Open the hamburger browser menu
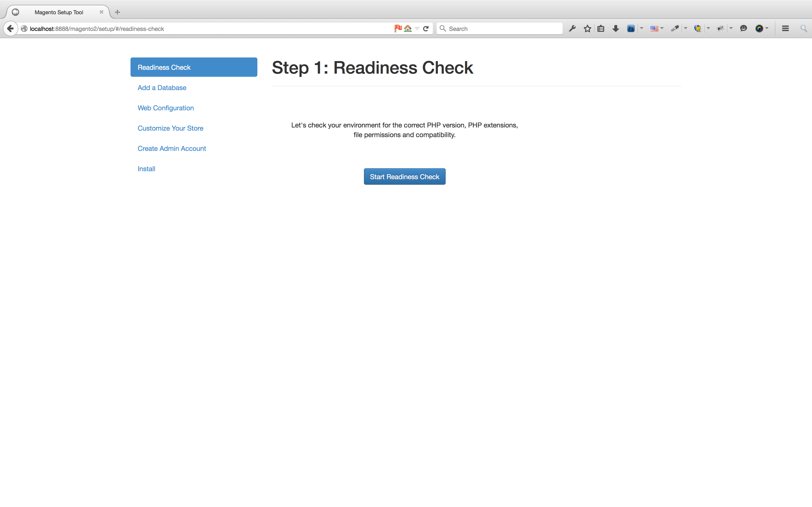 785,28
